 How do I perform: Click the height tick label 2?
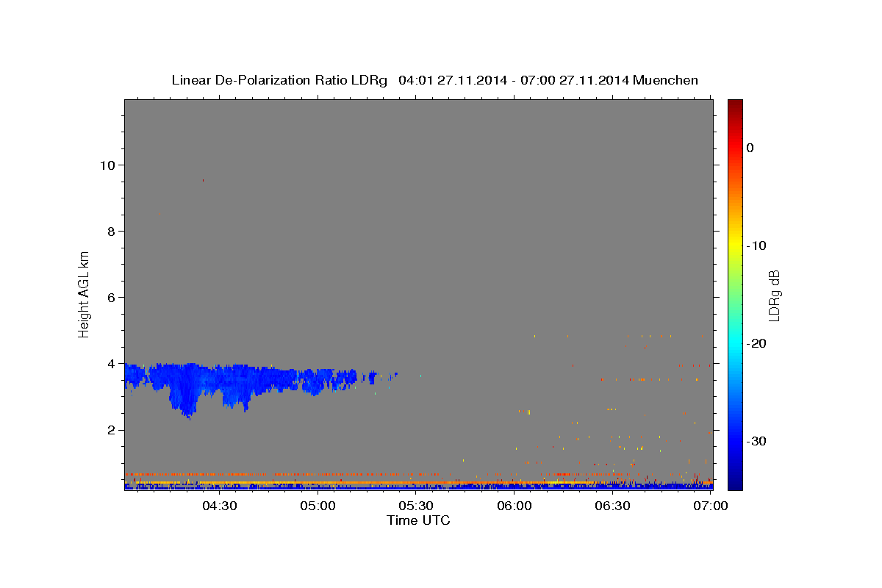pos(110,429)
